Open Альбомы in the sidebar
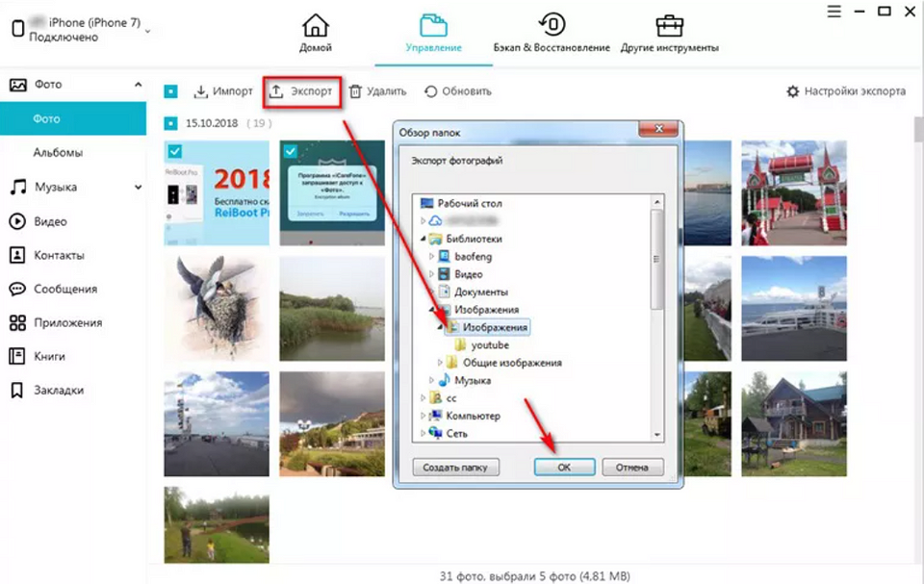This screenshot has height=584, width=924. coord(58,152)
